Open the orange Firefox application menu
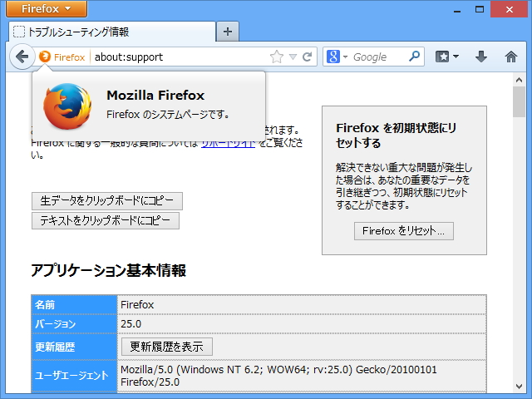The image size is (532, 399). (x=47, y=8)
